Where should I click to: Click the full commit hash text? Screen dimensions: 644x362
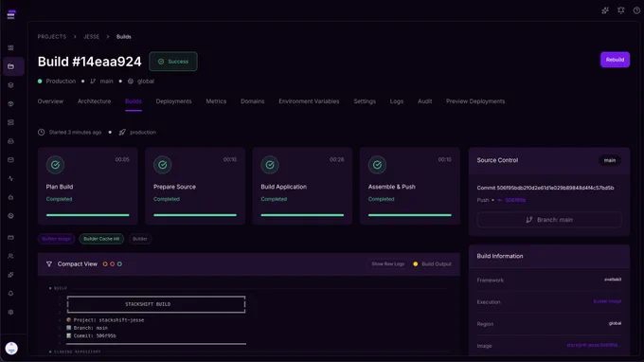[x=546, y=188]
